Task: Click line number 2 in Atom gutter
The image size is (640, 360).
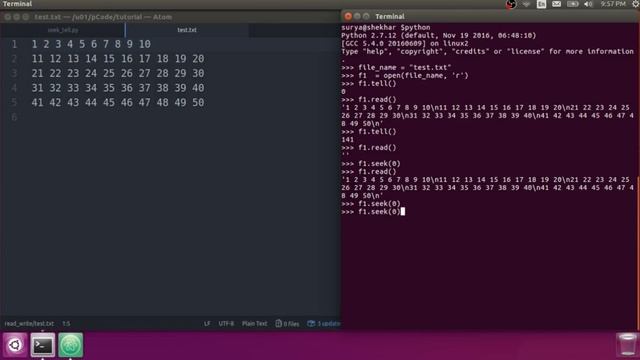Action: (x=14, y=59)
